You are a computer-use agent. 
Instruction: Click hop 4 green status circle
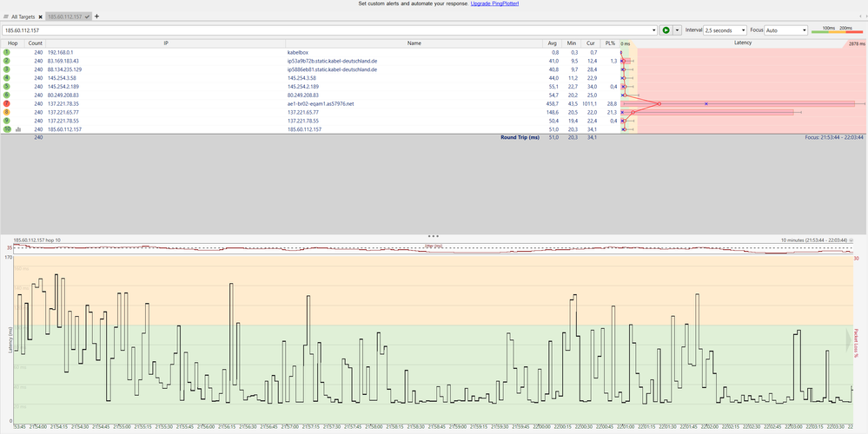(x=7, y=78)
